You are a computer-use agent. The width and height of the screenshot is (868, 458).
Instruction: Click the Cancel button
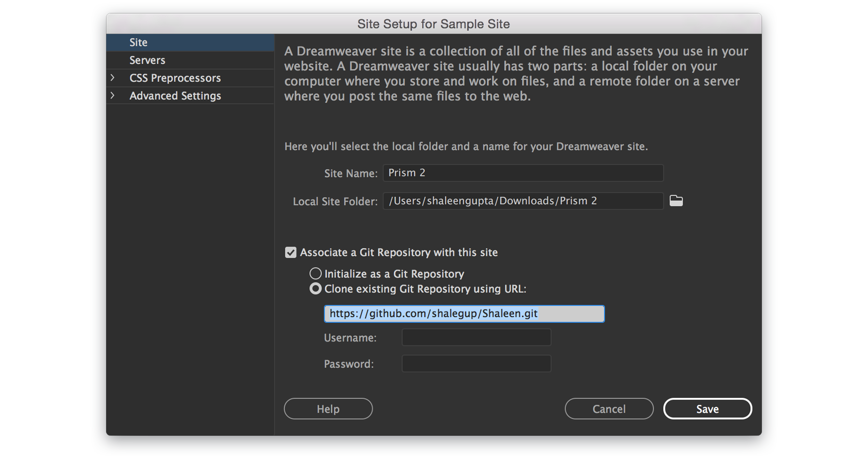(609, 408)
